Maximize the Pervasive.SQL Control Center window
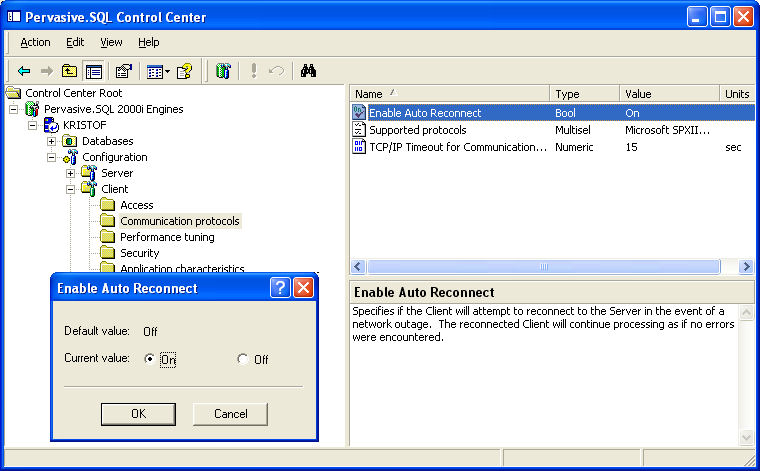 (720, 17)
